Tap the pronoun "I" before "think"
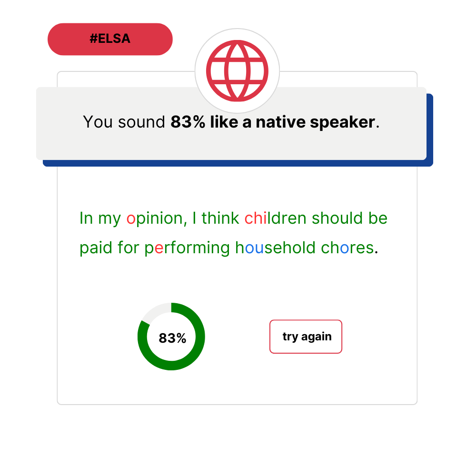The image size is (476, 476). 194,218
